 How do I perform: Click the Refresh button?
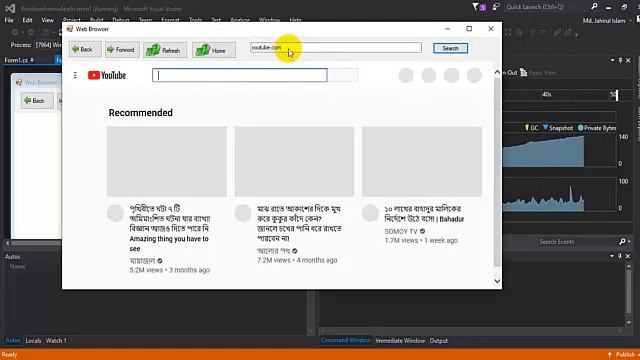click(x=165, y=50)
